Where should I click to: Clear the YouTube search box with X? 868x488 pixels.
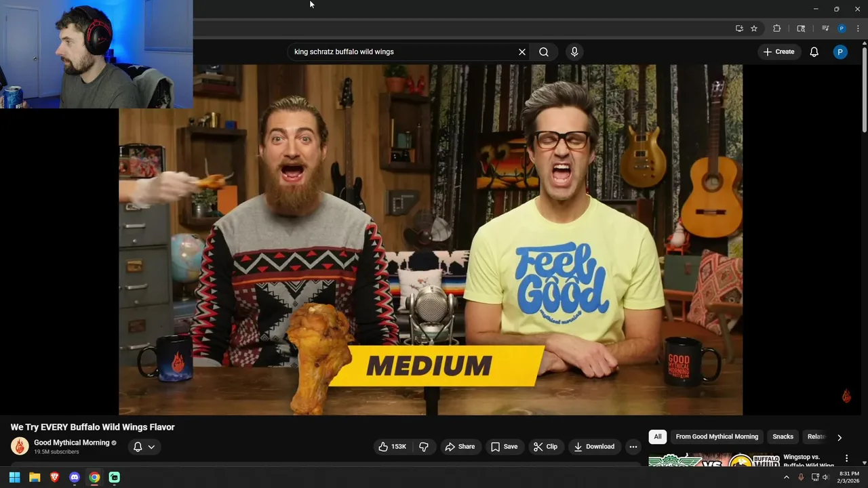pos(522,52)
